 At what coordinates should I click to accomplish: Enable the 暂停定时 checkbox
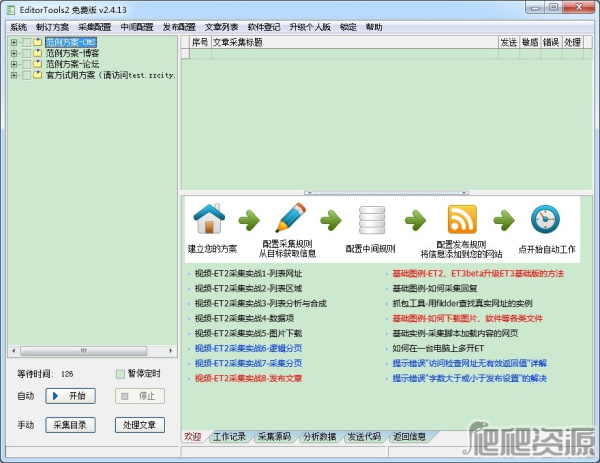[120, 374]
